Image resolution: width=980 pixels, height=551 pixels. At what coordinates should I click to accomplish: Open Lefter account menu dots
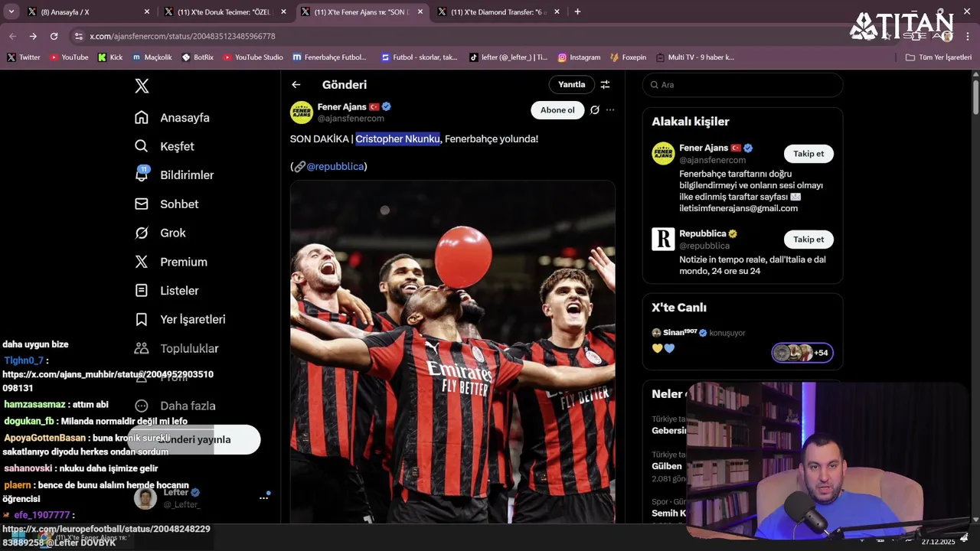coord(264,497)
